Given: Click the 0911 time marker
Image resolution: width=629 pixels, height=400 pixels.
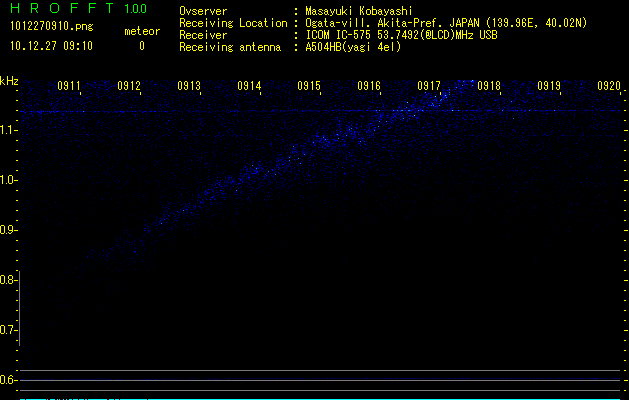Looking at the screenshot, I should [x=69, y=86].
